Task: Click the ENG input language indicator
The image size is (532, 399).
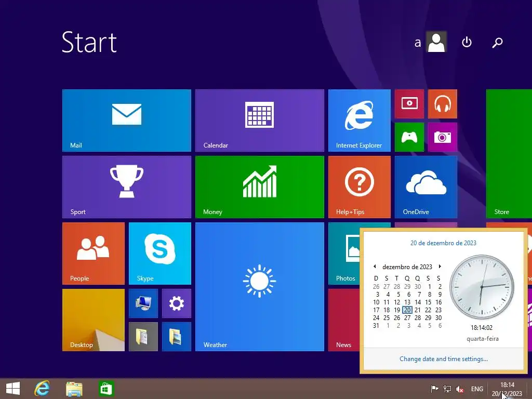Action: point(477,389)
